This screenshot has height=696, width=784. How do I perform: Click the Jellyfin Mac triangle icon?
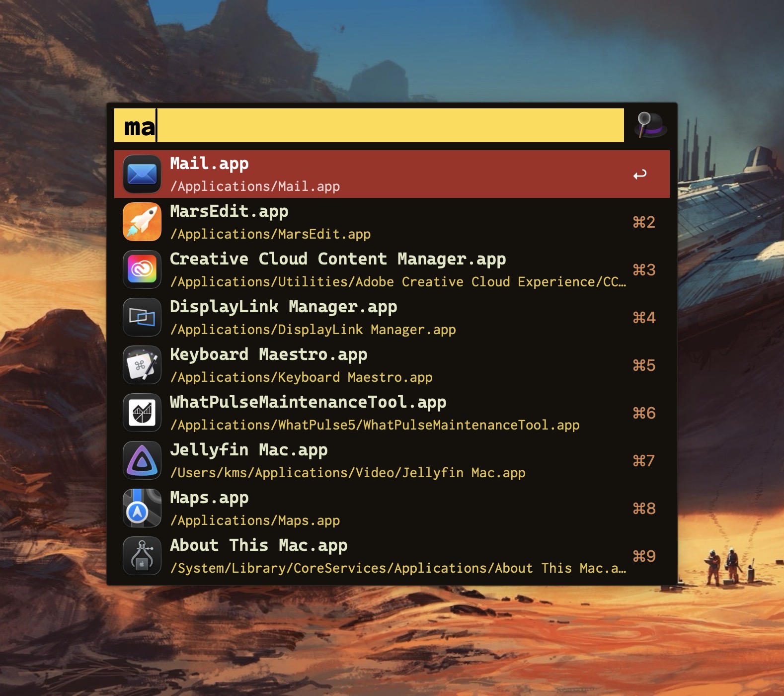point(142,460)
